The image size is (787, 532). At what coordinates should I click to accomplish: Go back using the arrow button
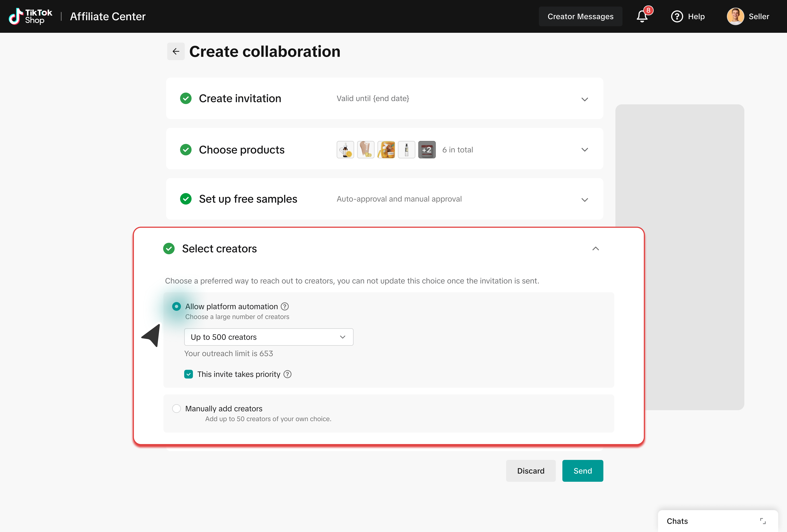tap(176, 51)
